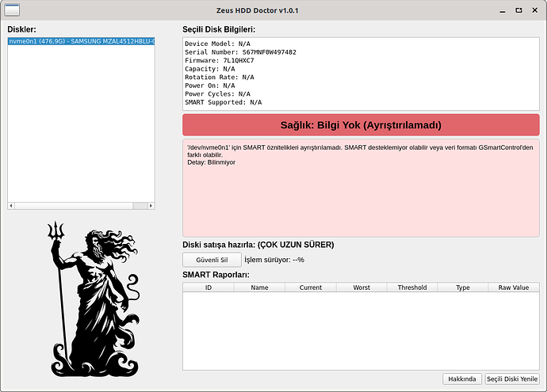Maximize the Zeus HDD Doctor window
This screenshot has height=392, width=547.
(518, 11)
